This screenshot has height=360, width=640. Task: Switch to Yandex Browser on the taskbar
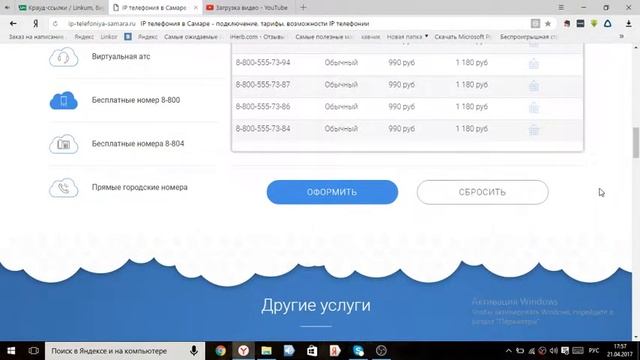pos(243,351)
